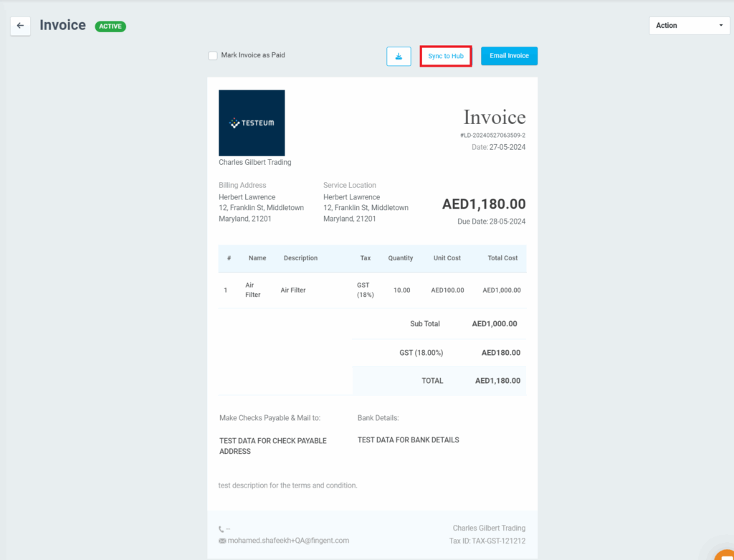Click the AED1,180.00 amount due heading

coord(484,204)
